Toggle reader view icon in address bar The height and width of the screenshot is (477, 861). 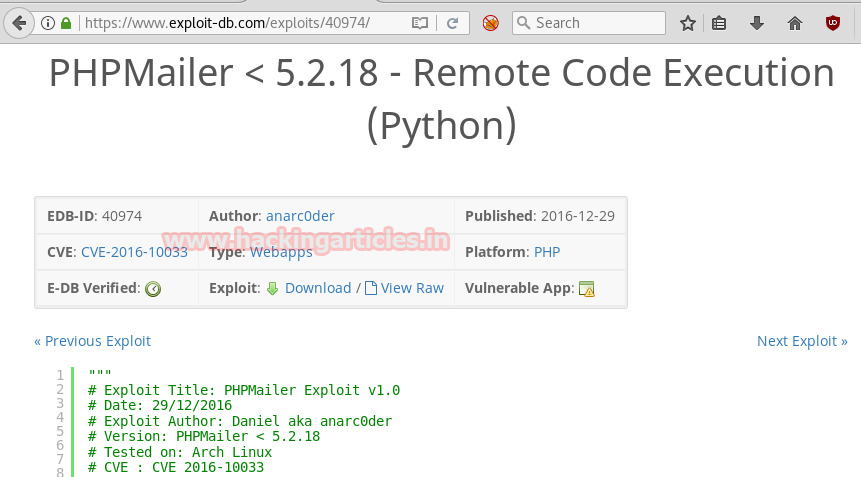tap(420, 23)
